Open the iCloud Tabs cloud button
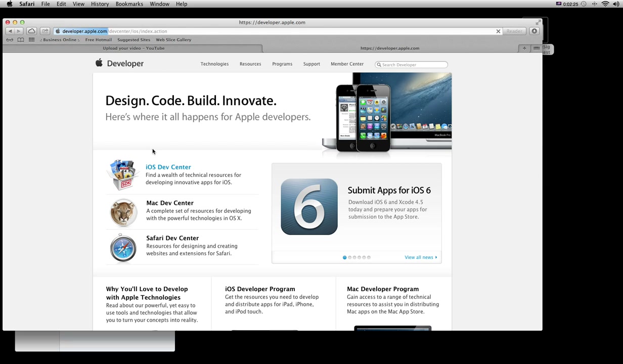 pos(31,31)
